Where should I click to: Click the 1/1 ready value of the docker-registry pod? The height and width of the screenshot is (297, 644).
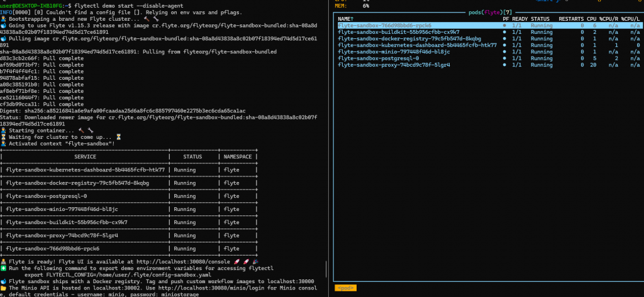517,38
